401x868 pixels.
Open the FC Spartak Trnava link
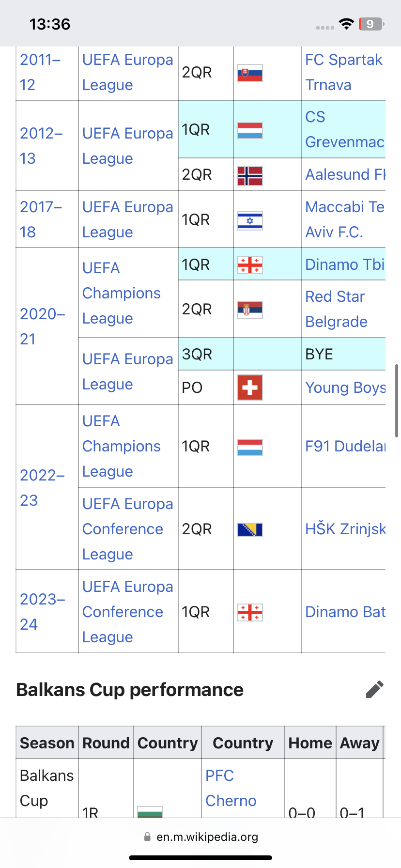[x=344, y=72]
